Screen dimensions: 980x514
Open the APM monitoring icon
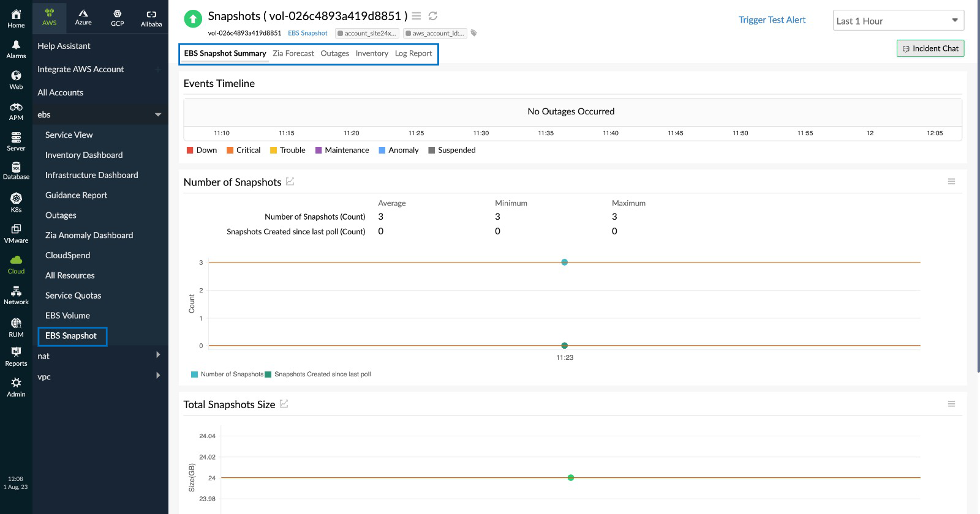(16, 111)
